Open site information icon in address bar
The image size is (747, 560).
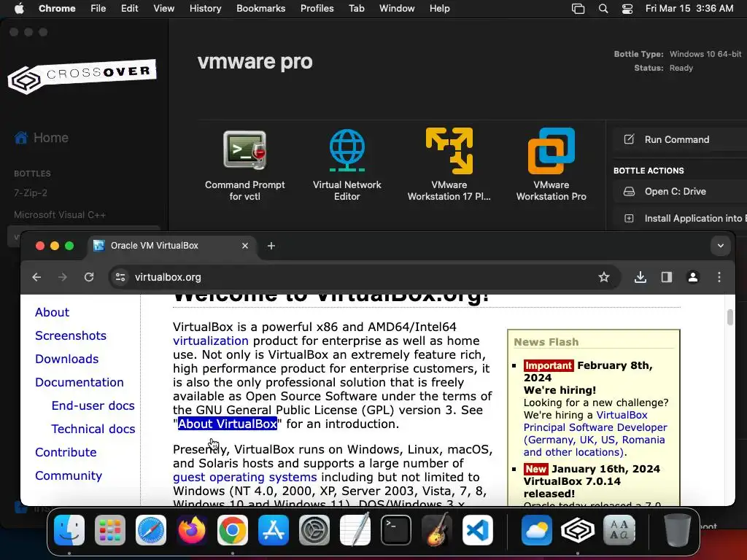pyautogui.click(x=120, y=277)
